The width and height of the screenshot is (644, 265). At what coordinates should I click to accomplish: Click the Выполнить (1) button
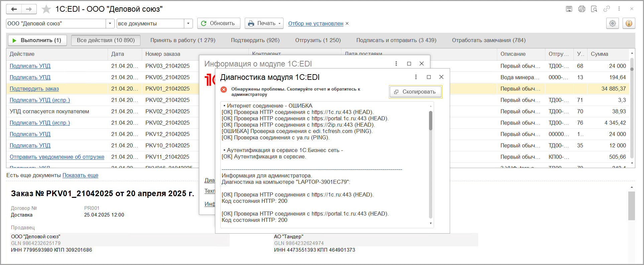click(37, 40)
